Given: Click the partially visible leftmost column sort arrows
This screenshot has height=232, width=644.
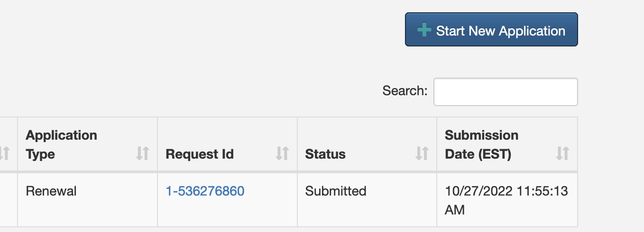Looking at the screenshot, I should tap(4, 153).
